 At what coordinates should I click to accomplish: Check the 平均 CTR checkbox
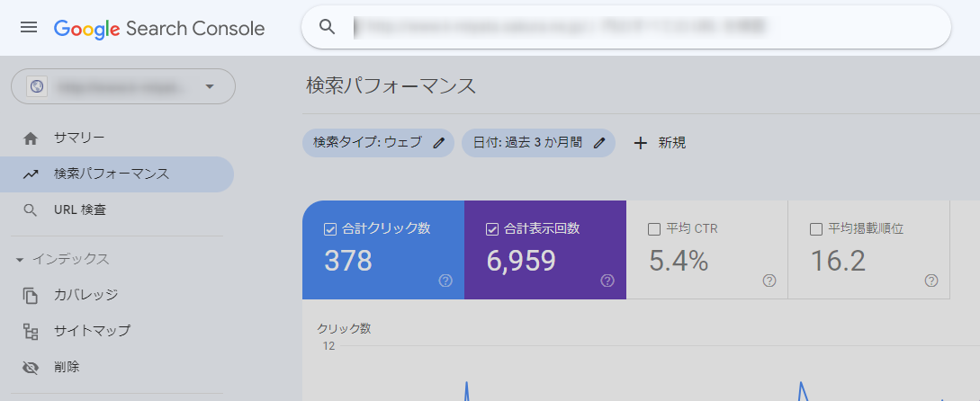click(x=654, y=229)
